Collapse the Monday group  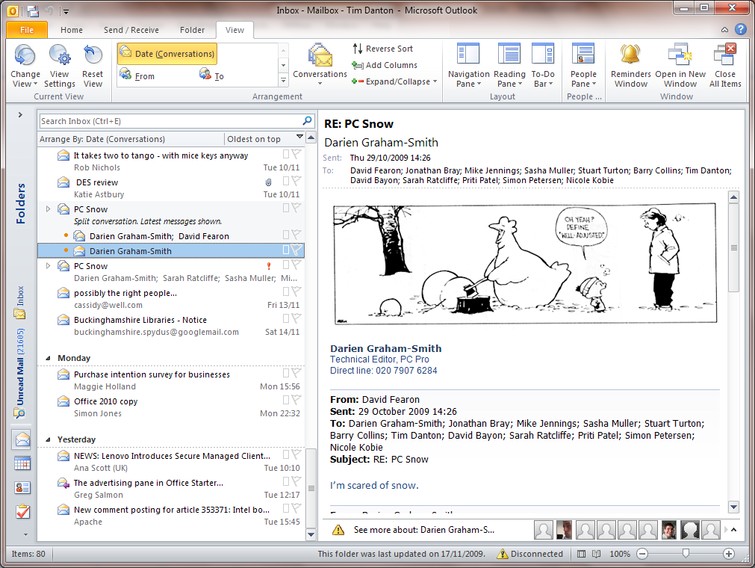(48, 358)
